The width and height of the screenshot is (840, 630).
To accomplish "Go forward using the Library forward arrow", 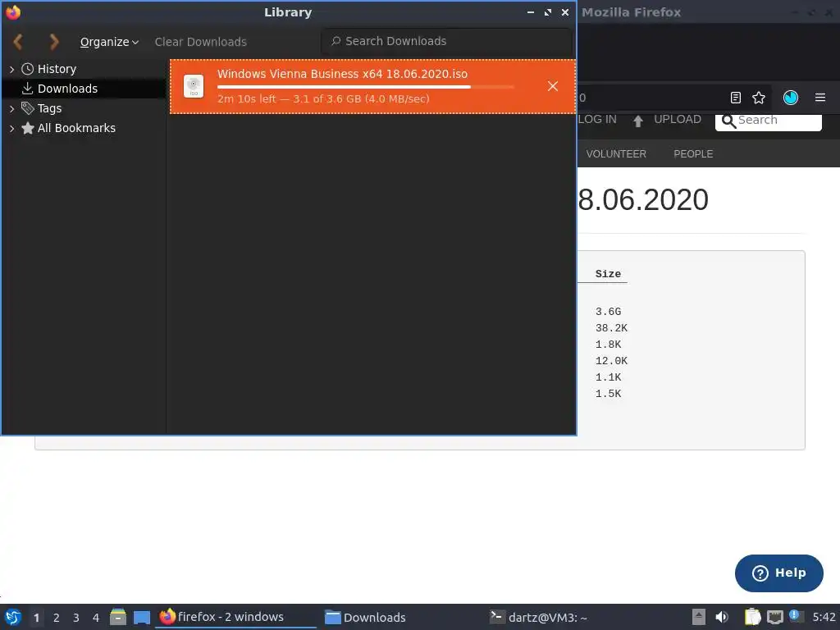I will click(53, 41).
